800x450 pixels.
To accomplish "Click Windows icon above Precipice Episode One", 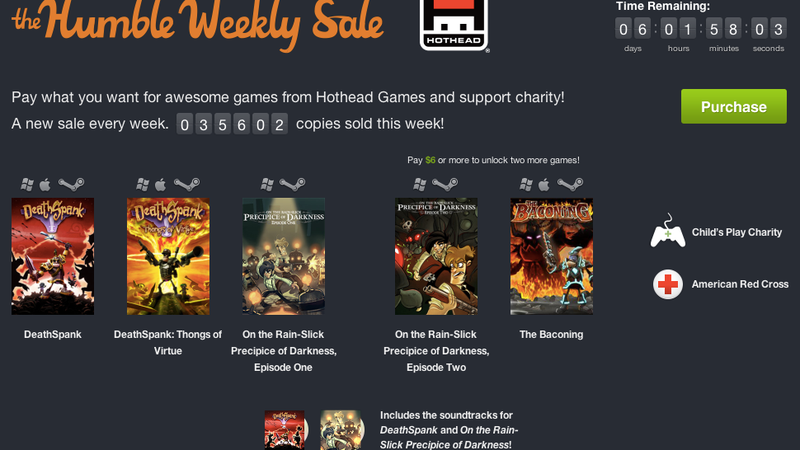I will tap(267, 185).
